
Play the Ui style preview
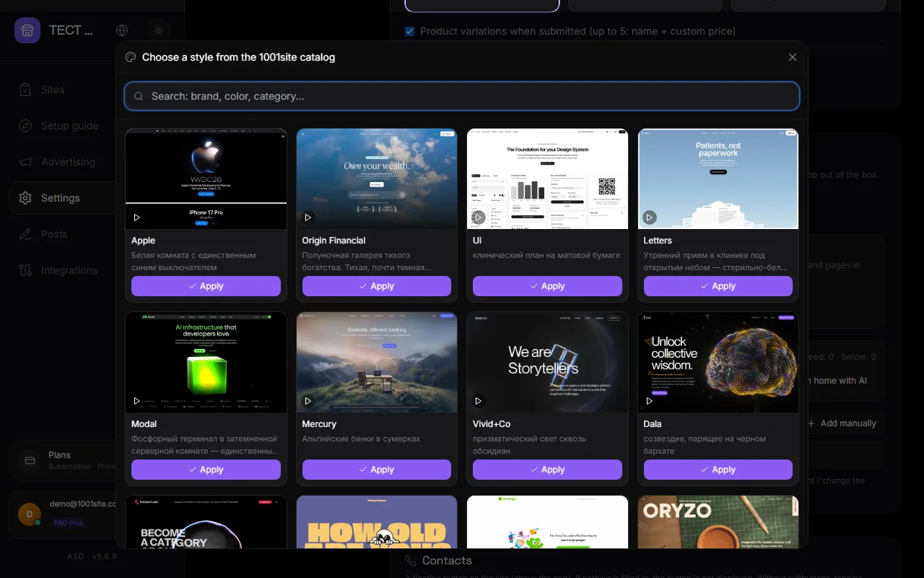[x=479, y=217]
